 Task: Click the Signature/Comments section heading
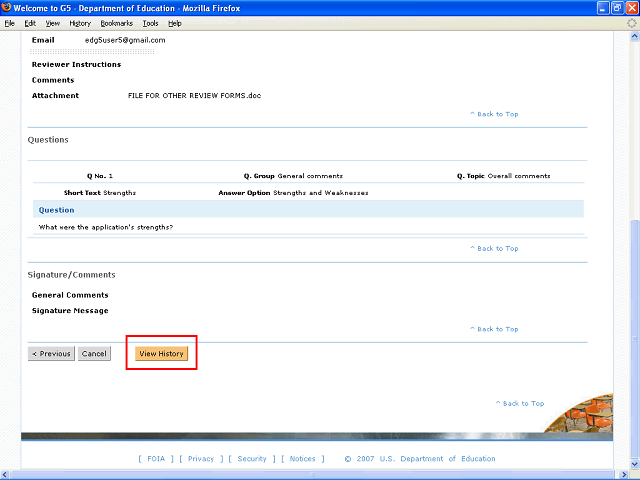(71, 275)
